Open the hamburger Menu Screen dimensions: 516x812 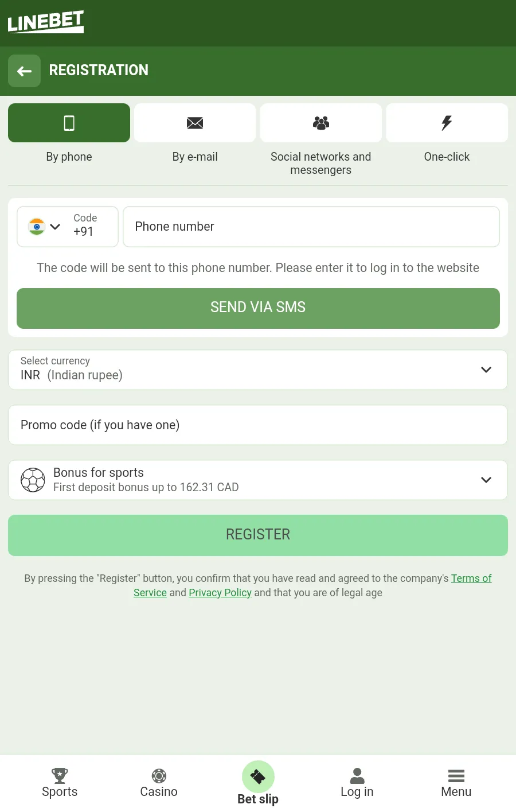tap(456, 776)
